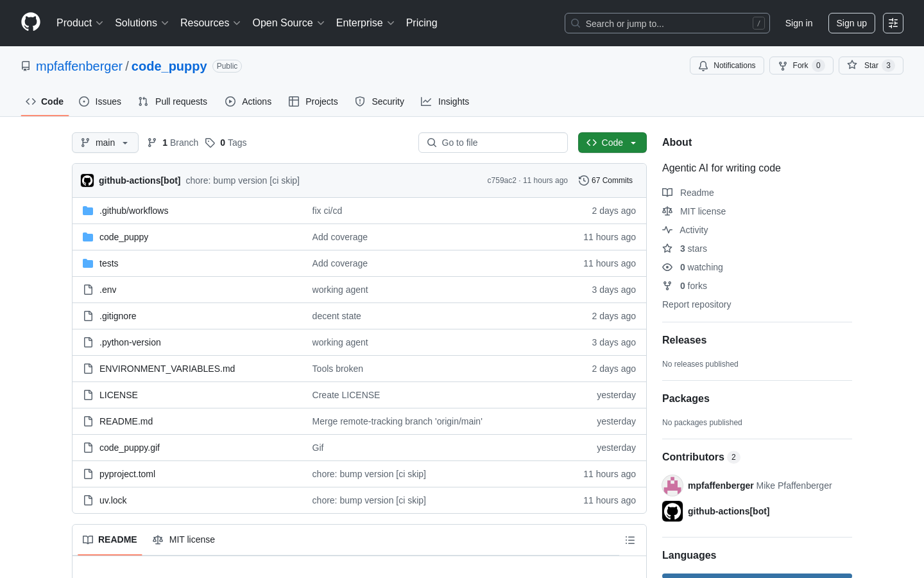Click the eye icon next to 0 watching
924x578 pixels.
(x=667, y=267)
